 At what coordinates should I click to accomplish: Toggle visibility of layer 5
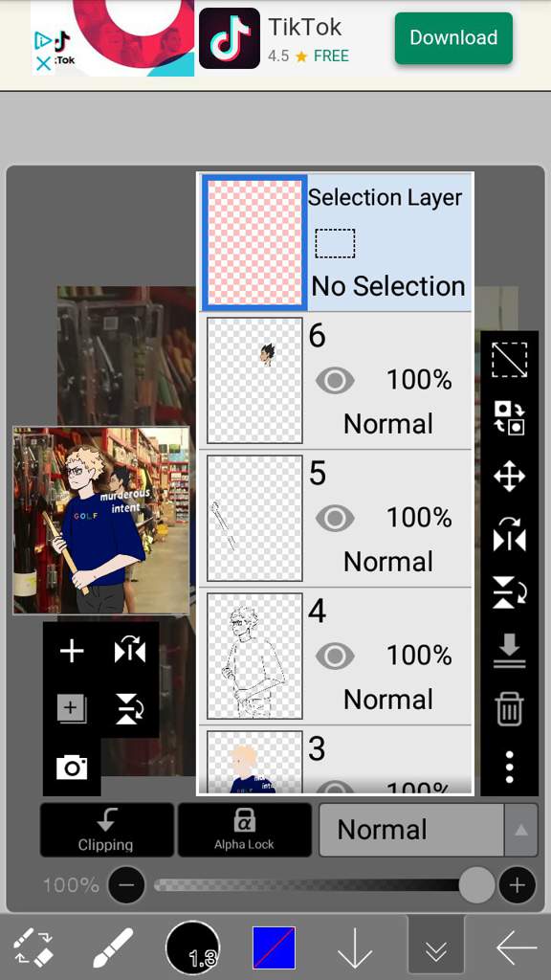(335, 518)
